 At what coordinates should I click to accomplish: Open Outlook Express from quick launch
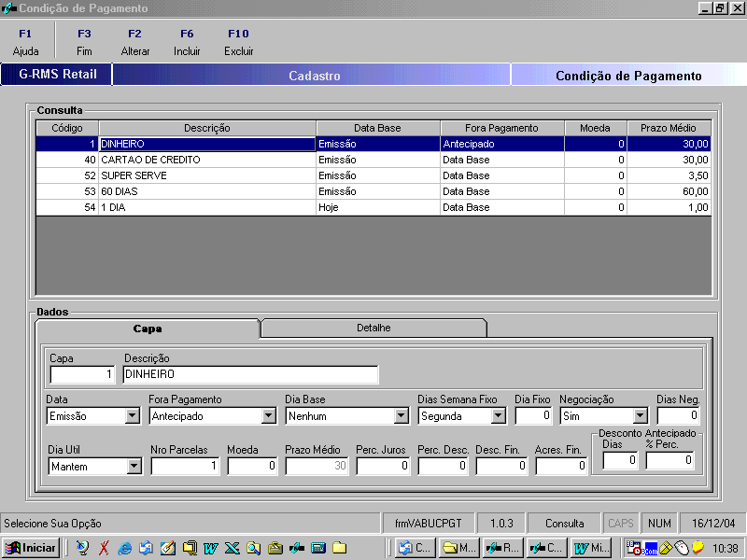click(146, 548)
